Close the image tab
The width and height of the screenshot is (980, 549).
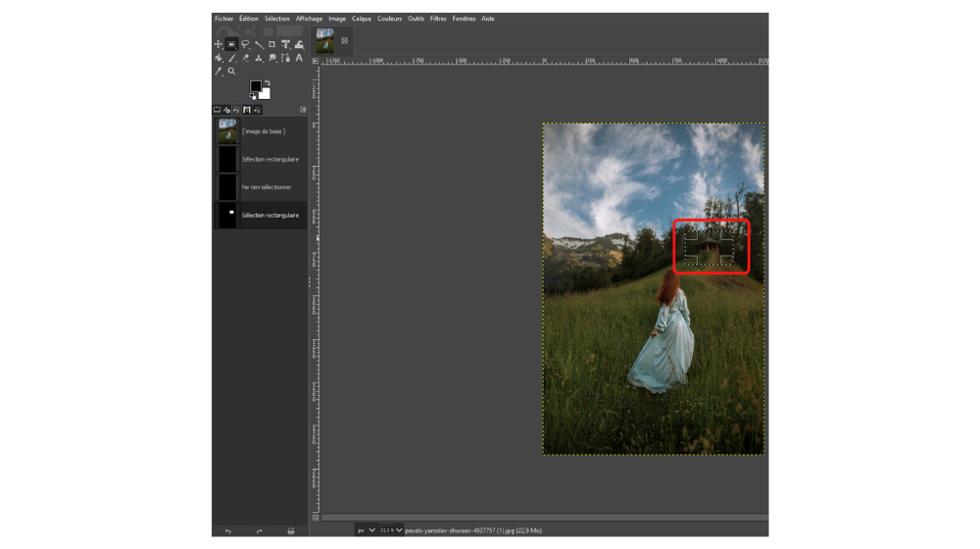point(344,40)
